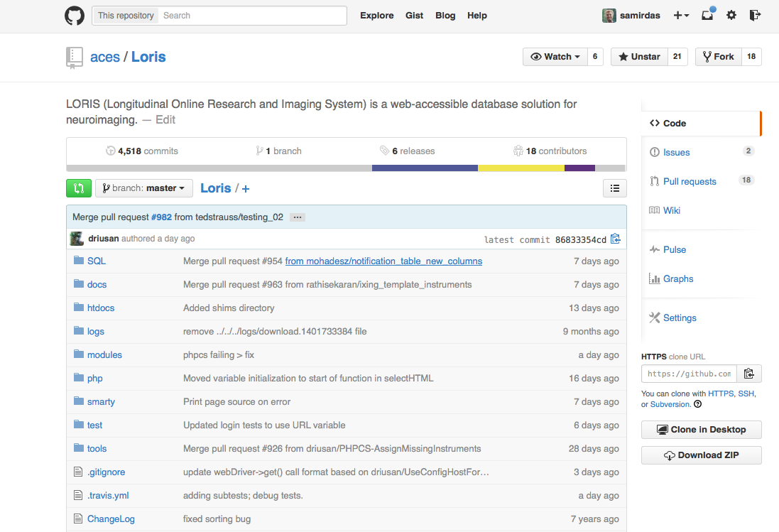Open the Watch dropdown
Viewport: 779px width, 532px height.
click(555, 57)
